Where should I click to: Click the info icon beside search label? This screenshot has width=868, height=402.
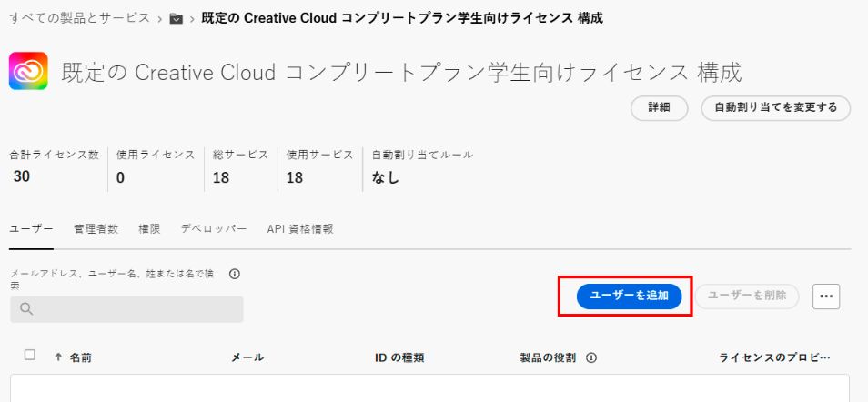[235, 274]
